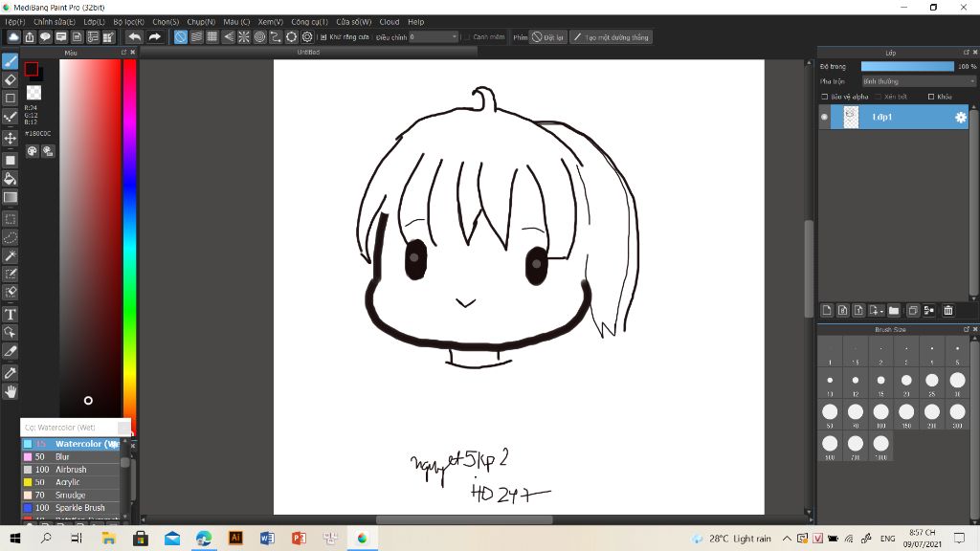
Task: Open Pha trộn blend mode dropdown
Action: (918, 81)
